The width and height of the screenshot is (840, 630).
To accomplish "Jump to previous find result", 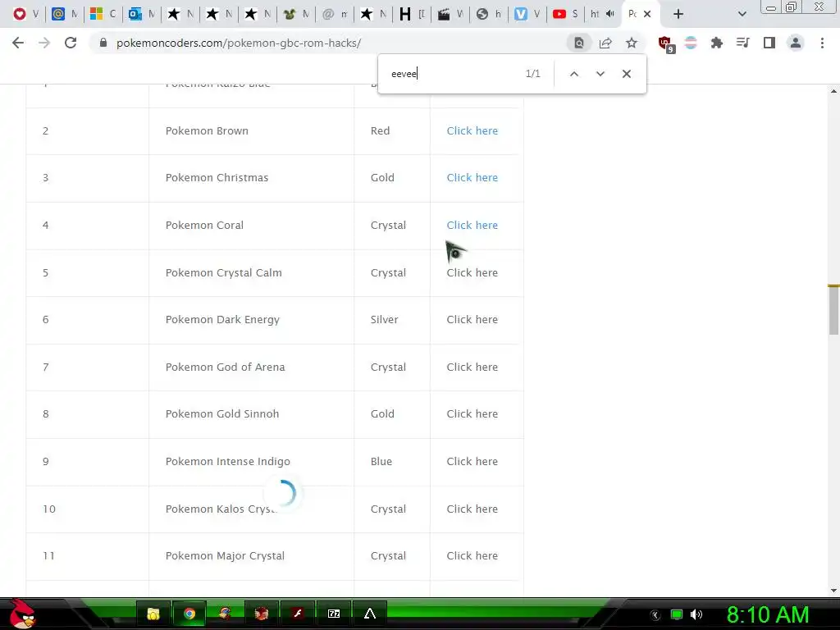I will click(x=573, y=73).
